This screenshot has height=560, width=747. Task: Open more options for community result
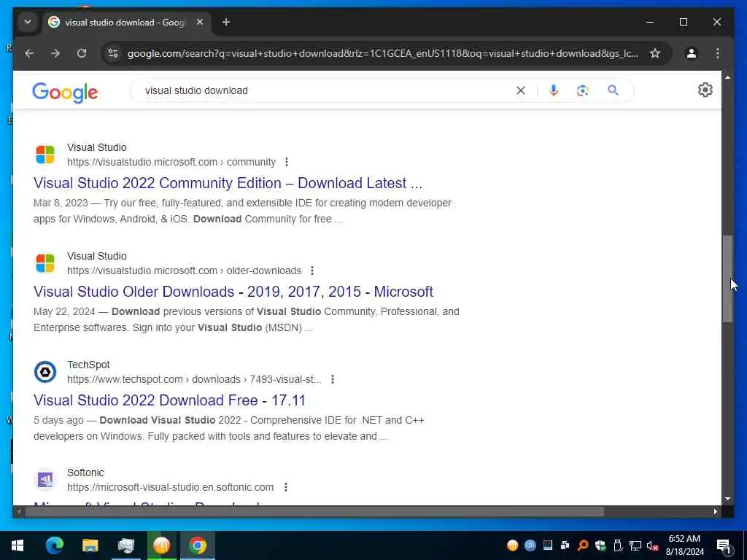tap(286, 162)
